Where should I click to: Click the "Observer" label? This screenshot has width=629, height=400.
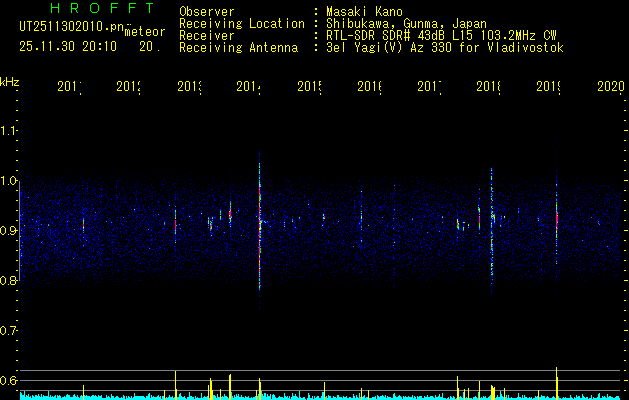coord(207,12)
